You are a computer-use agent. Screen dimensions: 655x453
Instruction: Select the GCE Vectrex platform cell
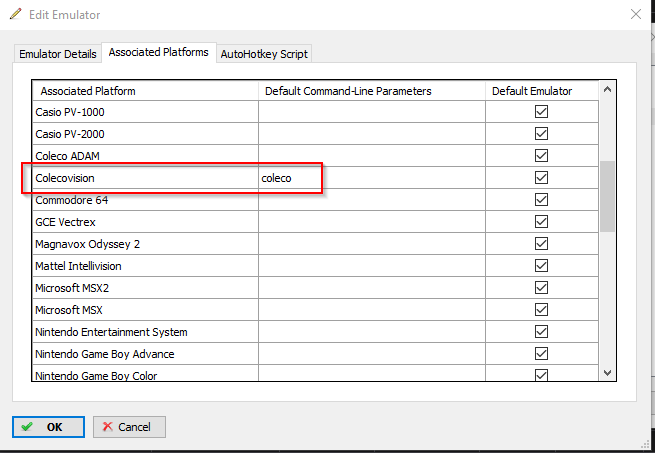click(x=145, y=221)
